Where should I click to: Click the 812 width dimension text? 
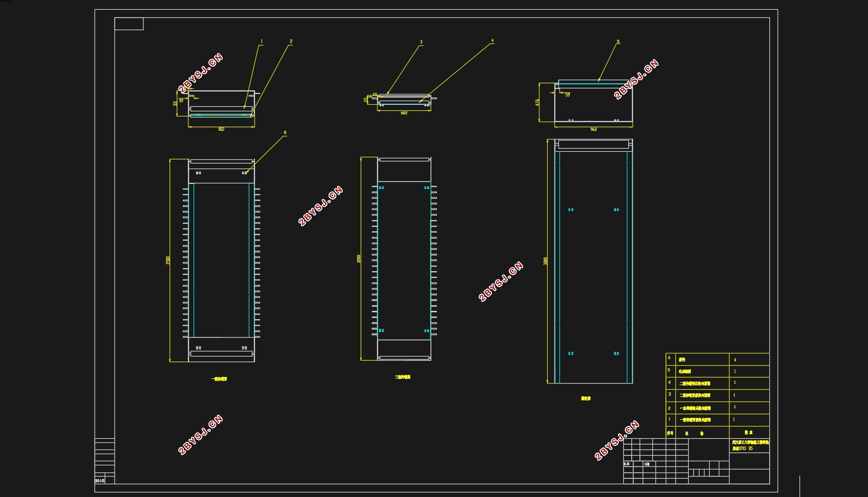coord(221,129)
